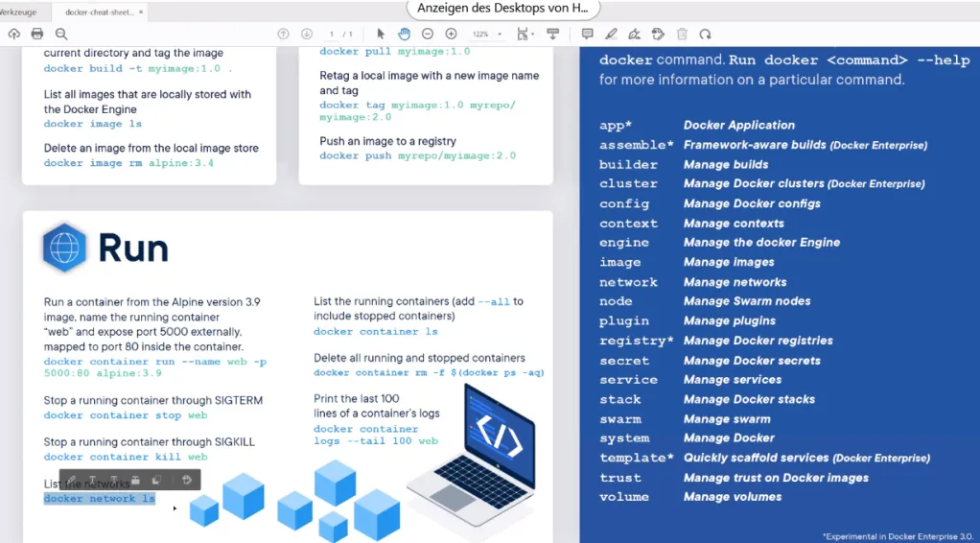Click the 'docker image rm alpine:3.4' command
The height and width of the screenshot is (543, 980).
pyautogui.click(x=128, y=163)
